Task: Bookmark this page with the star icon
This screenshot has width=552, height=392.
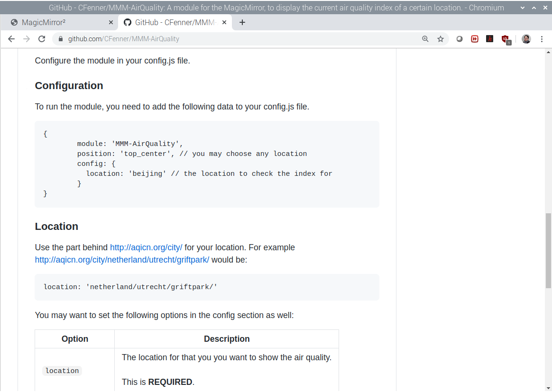Action: click(441, 39)
